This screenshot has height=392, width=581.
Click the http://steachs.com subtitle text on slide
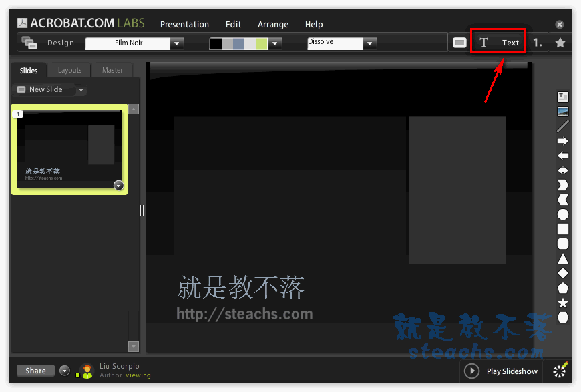pyautogui.click(x=244, y=314)
